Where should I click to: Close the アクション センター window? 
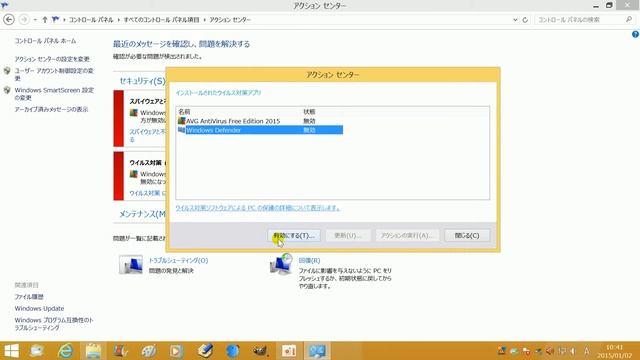pos(628,5)
